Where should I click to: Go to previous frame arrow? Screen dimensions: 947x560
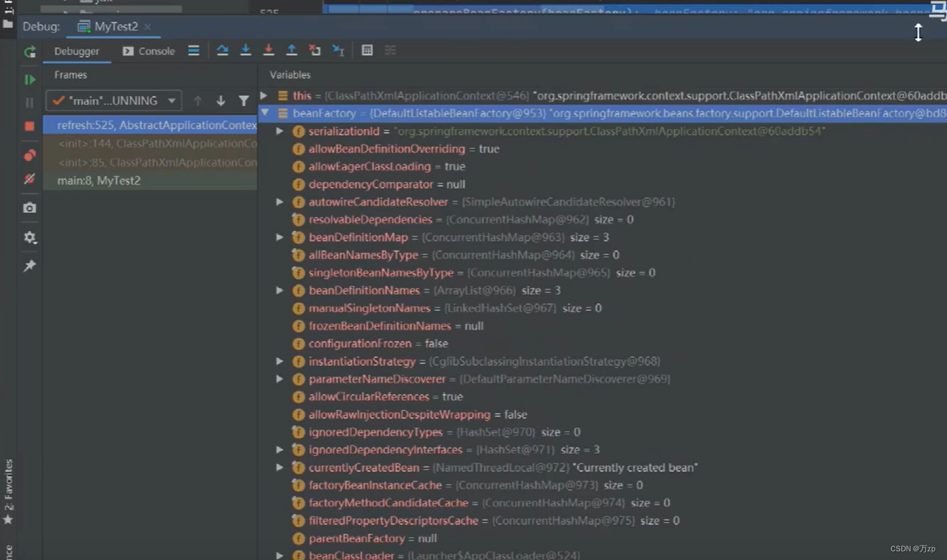tap(198, 101)
